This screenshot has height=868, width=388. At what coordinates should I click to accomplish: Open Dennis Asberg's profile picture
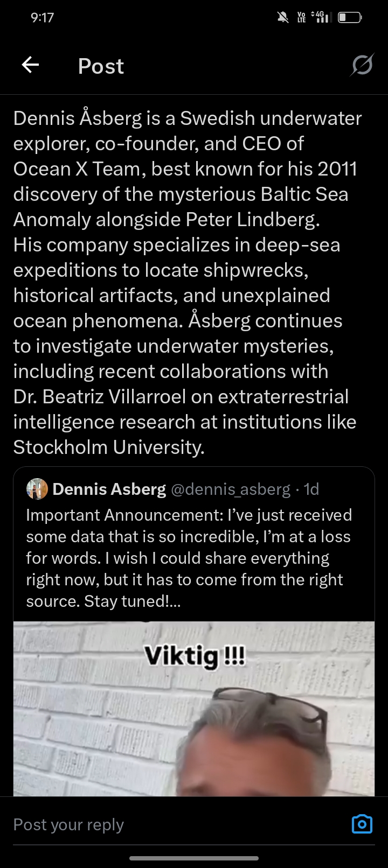[37, 489]
